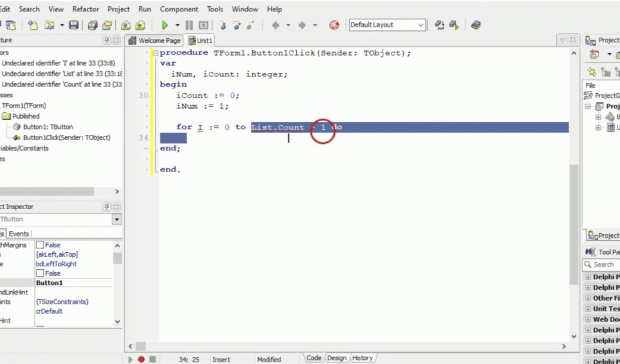Open the Run menu

[145, 9]
